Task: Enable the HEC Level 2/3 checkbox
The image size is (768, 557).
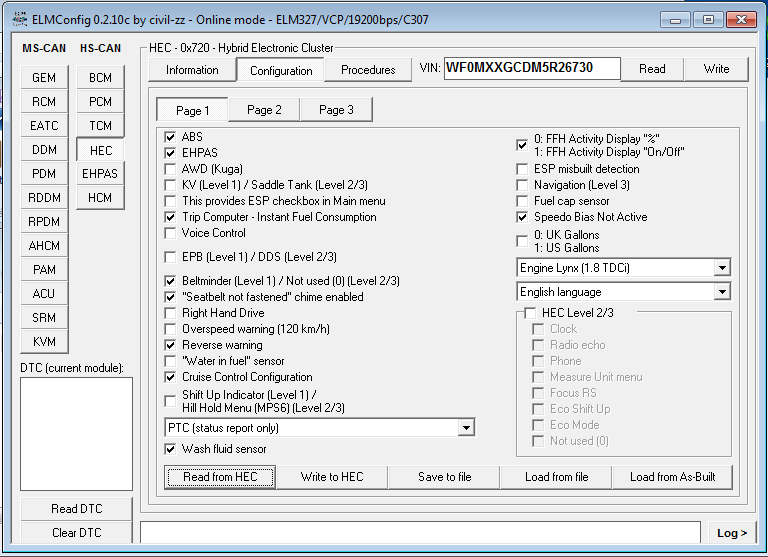Action: (530, 313)
